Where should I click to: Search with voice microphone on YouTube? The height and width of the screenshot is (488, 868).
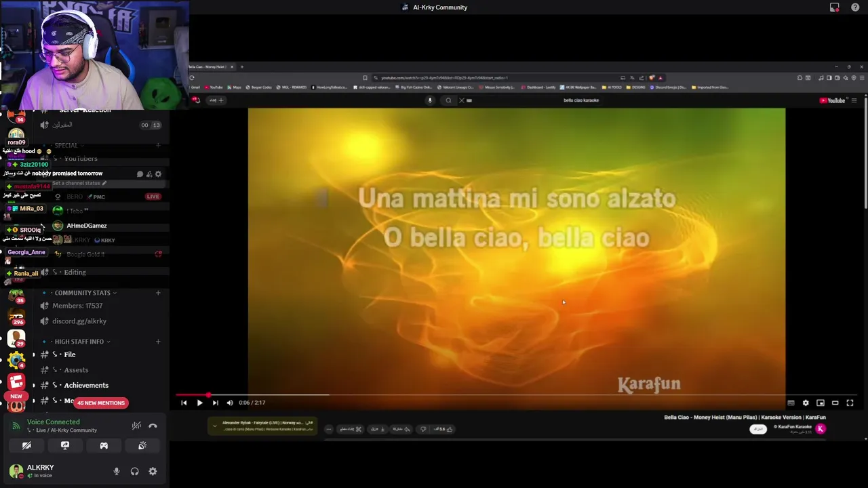pos(429,100)
